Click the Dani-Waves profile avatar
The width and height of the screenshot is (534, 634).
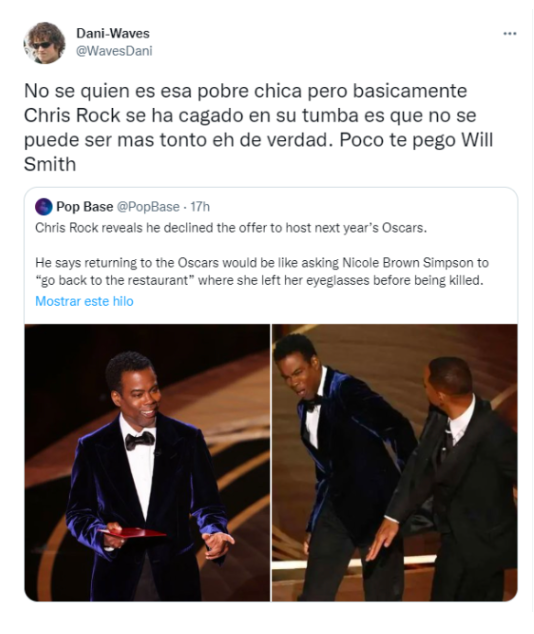point(44,43)
